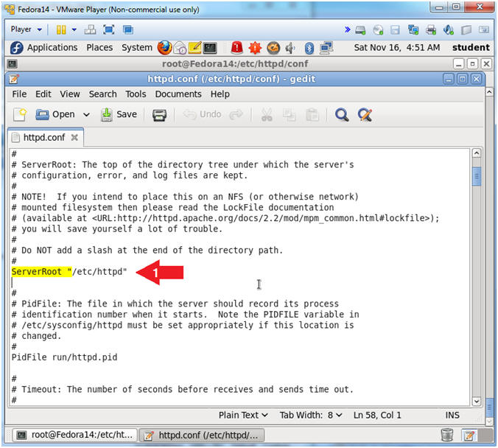The width and height of the screenshot is (498, 448).
Task: Click the INS insert mode indicator
Action: [x=452, y=416]
